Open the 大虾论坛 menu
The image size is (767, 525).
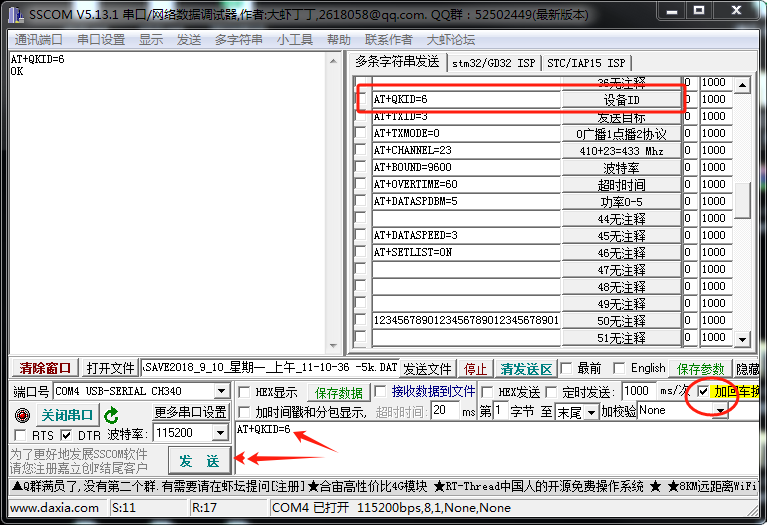point(451,40)
